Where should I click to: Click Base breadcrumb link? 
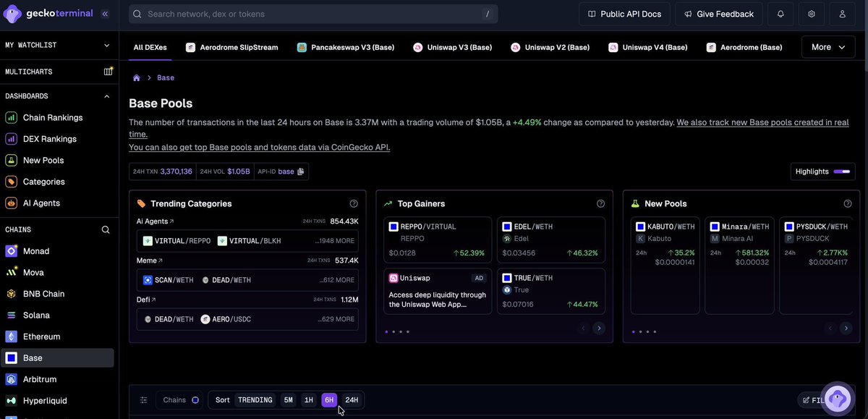pyautogui.click(x=166, y=77)
